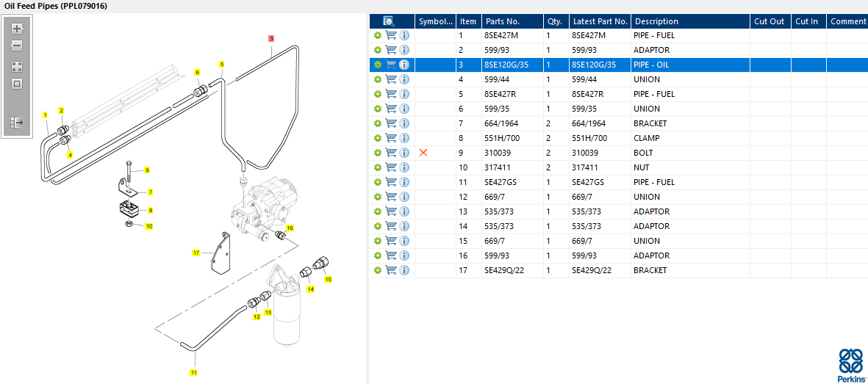868x384 pixels.
Task: Click green gear icon for item 7 BRACKET
Action: [x=378, y=123]
